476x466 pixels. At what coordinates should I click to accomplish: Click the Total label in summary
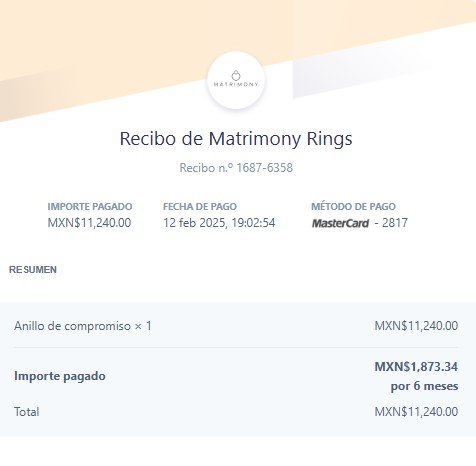click(27, 412)
